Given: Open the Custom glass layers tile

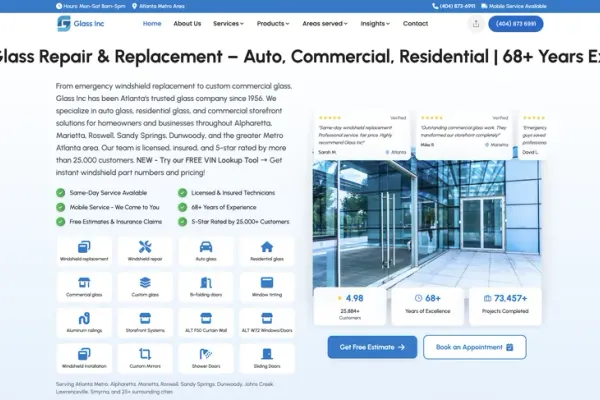Looking at the screenshot, I should click(x=145, y=287).
